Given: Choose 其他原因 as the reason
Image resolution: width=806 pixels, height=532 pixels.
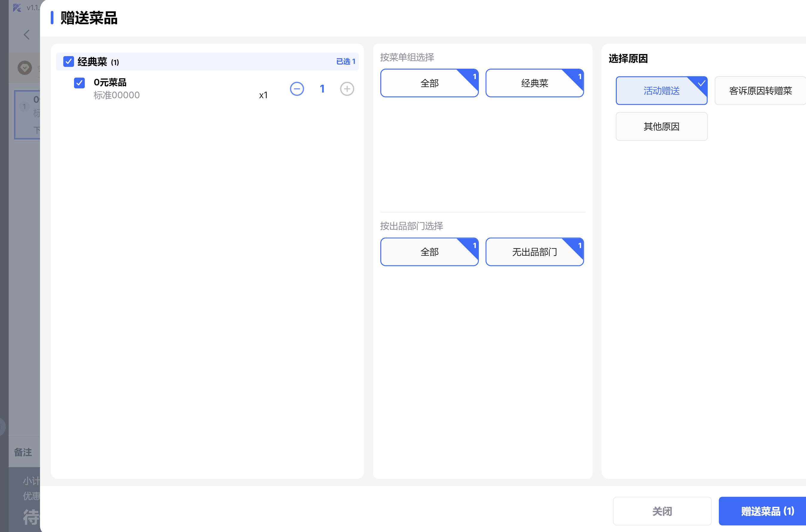Looking at the screenshot, I should click(x=661, y=127).
